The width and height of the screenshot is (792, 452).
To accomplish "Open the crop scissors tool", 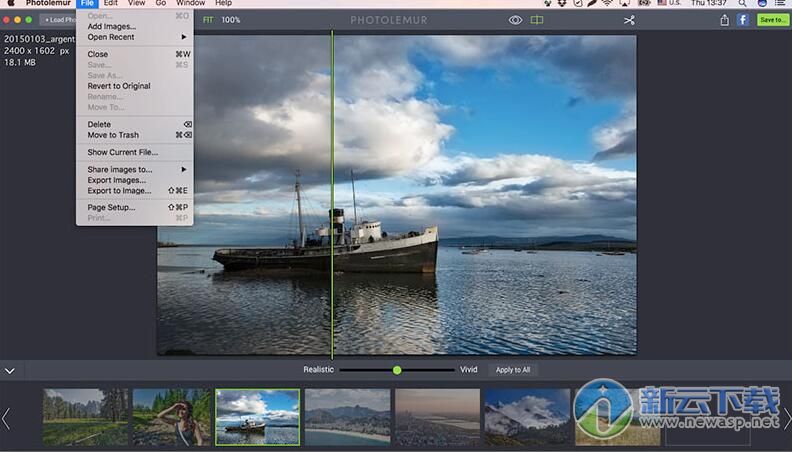I will (629, 20).
